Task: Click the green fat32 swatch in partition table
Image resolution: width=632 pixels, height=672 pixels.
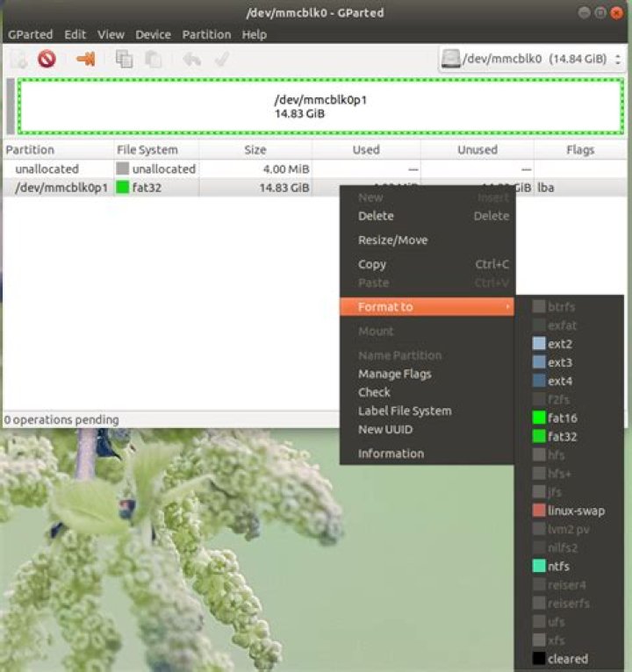Action: [x=123, y=187]
